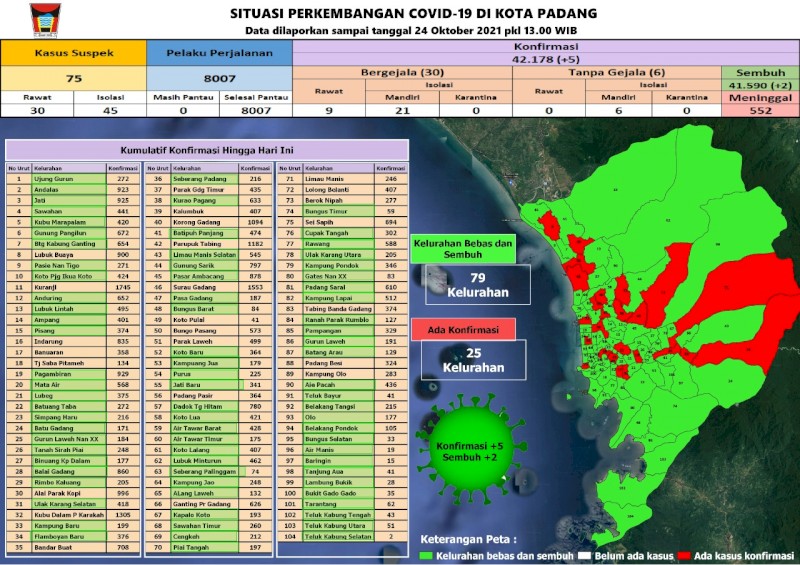Select the title 'SITUASI PERKEMBANGAN COVID-19 DI KOTA PADANG'
The height and width of the screenshot is (565, 800).
click(413, 13)
